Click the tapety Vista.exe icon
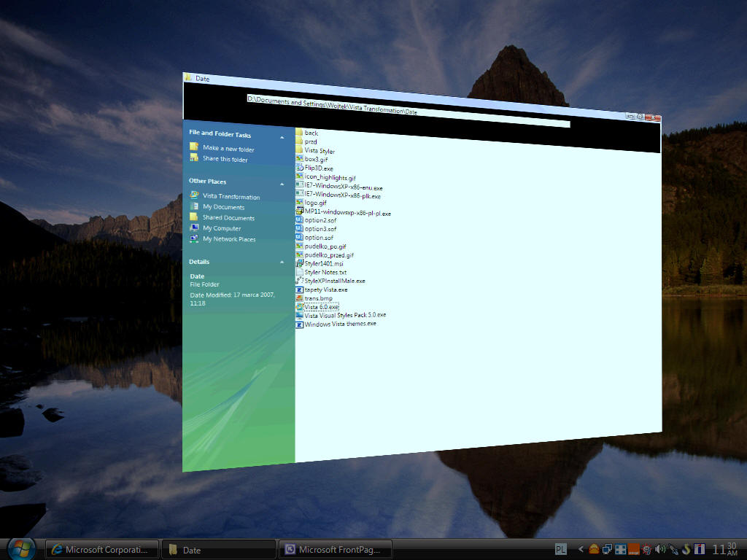 (x=299, y=289)
